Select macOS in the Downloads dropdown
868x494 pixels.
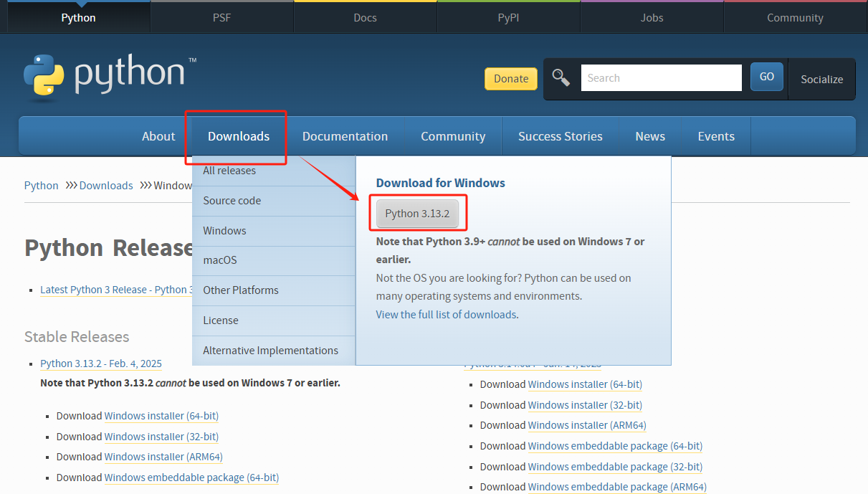point(274,260)
